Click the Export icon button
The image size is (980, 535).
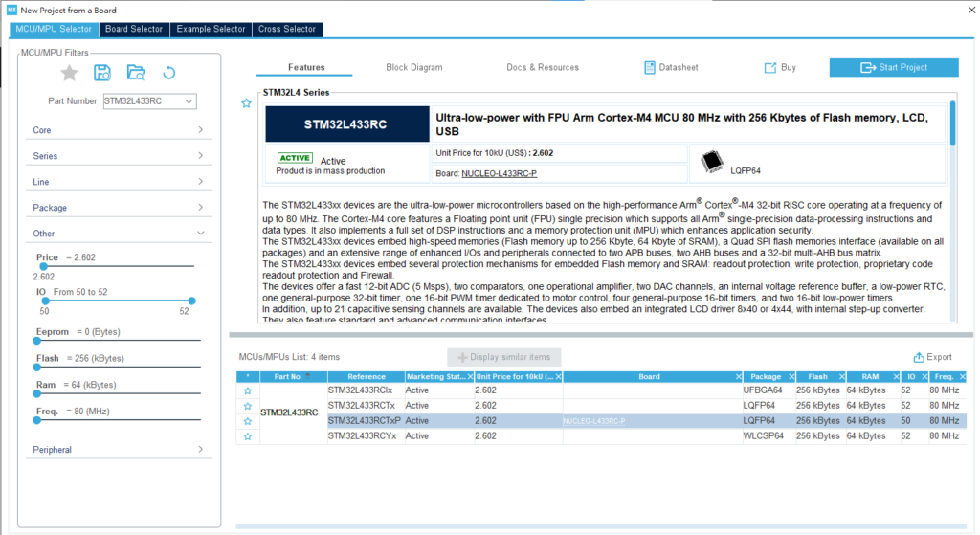tap(932, 358)
